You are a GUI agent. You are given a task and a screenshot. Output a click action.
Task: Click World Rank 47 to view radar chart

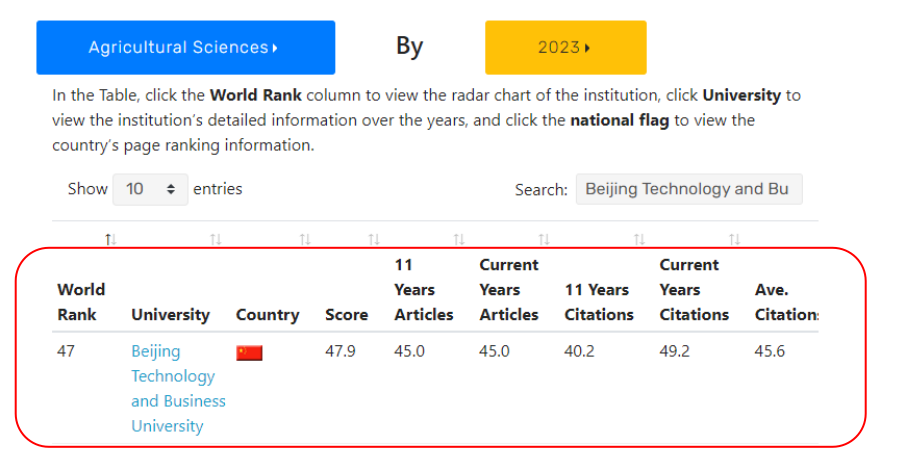(67, 351)
